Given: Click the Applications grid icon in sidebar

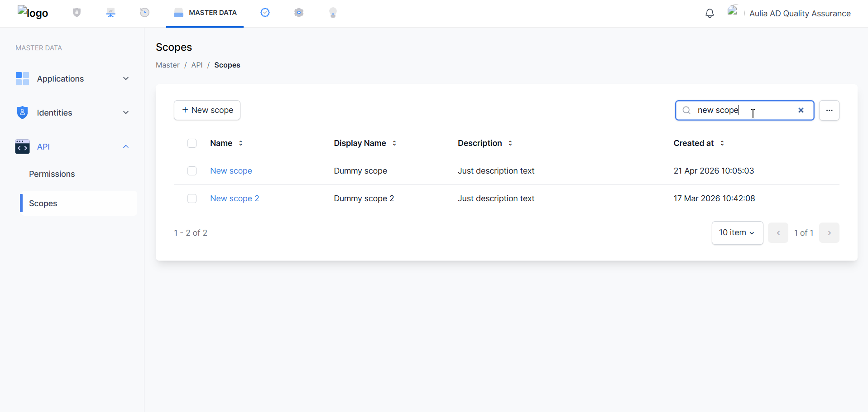Looking at the screenshot, I should [22, 78].
